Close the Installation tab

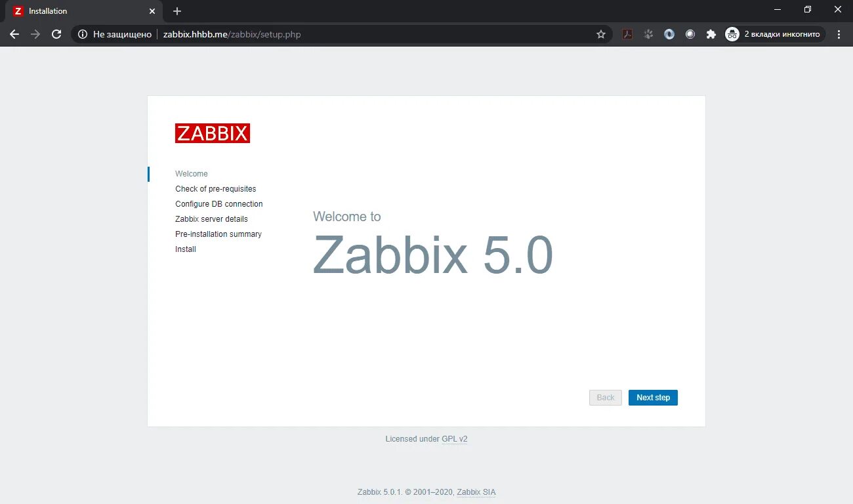(x=152, y=11)
